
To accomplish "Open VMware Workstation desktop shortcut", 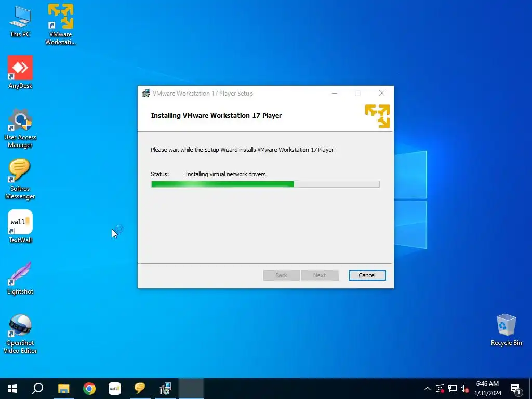I will (x=61, y=24).
